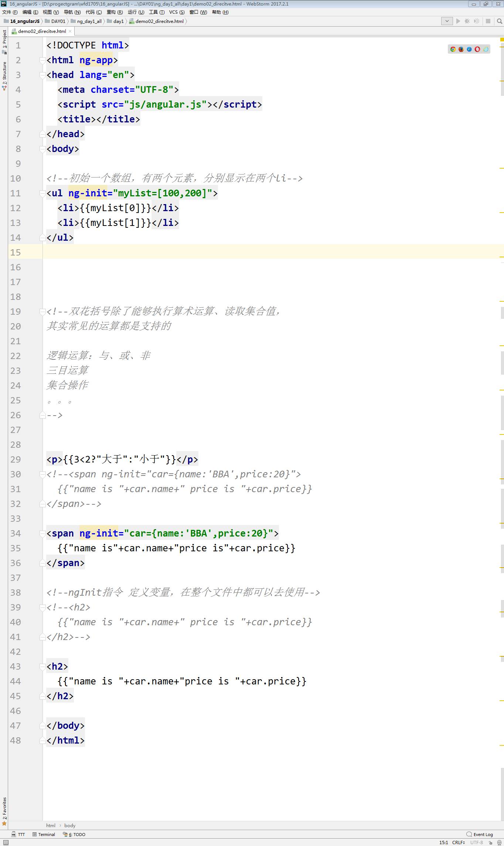Open the TTT tool window
504x846 pixels.
pos(18,835)
